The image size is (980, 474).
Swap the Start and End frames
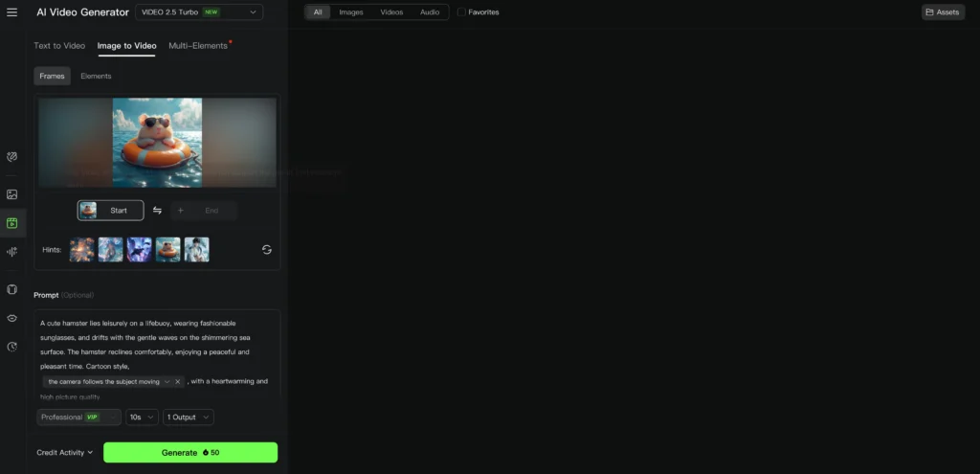pos(157,211)
